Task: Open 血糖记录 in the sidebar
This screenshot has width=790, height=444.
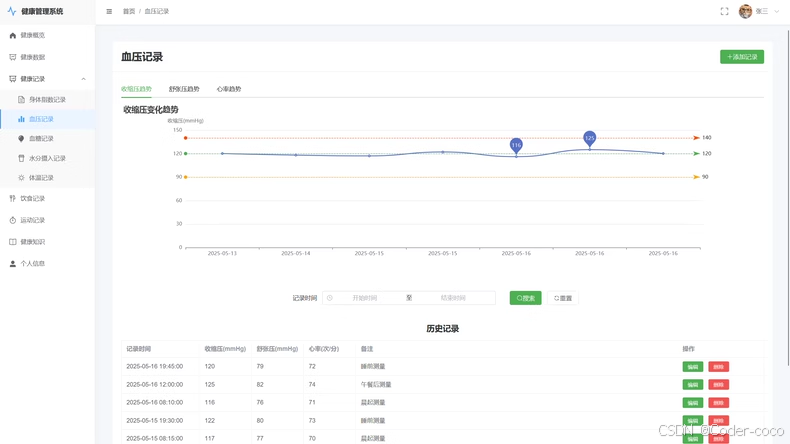Action: point(47,139)
